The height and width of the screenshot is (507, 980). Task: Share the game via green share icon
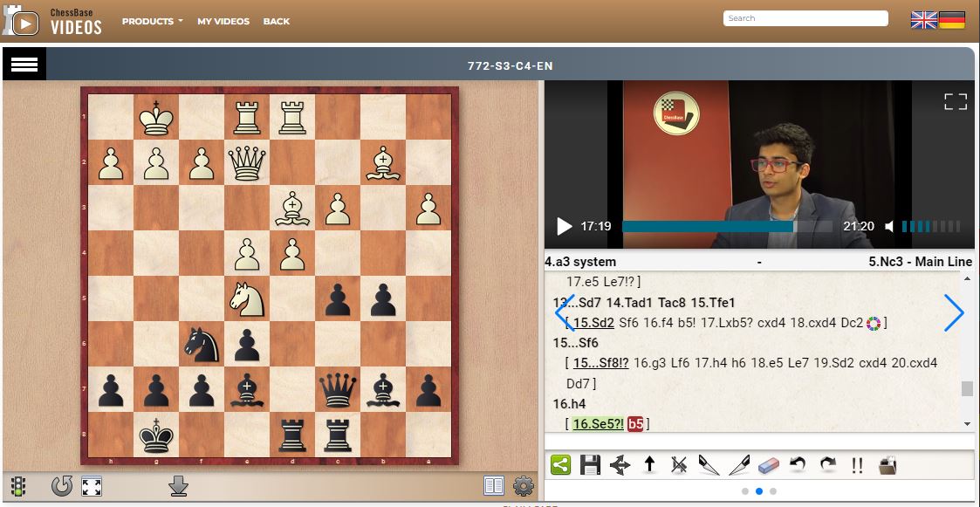coord(561,466)
